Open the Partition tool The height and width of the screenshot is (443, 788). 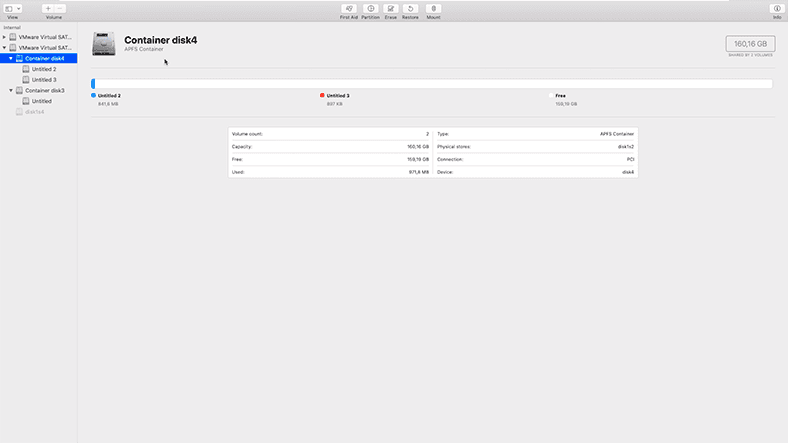point(371,9)
